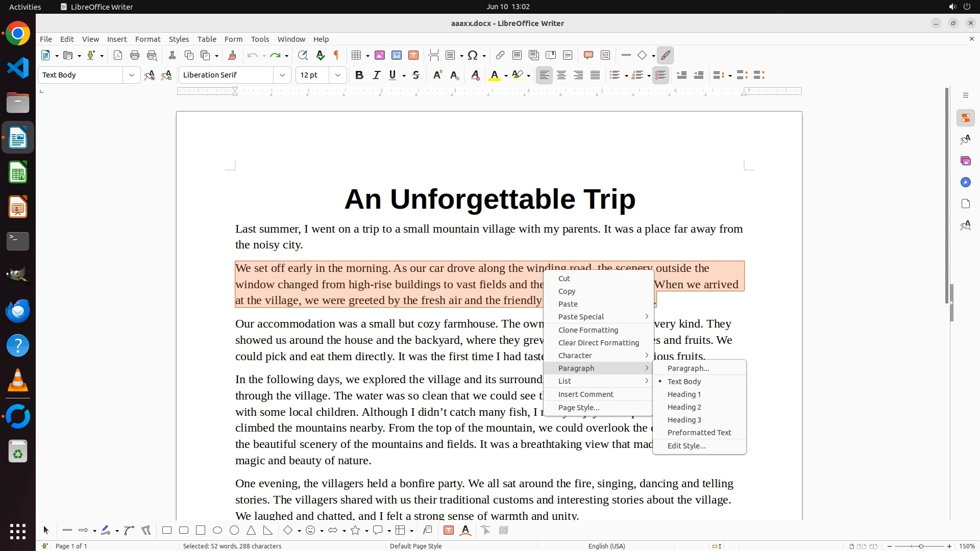Toggle the Justified alignment button
Viewport: 980px width, 551px height.
click(595, 76)
